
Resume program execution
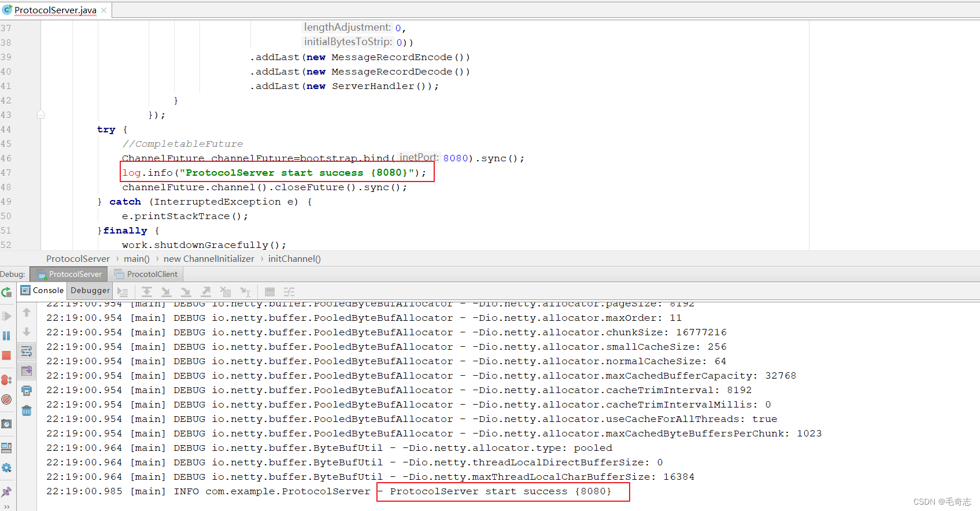[6, 316]
